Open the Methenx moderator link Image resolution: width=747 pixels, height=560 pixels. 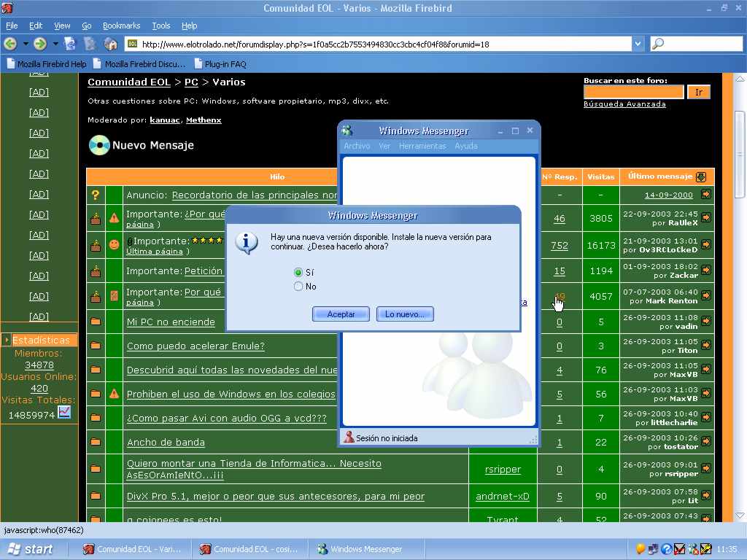click(x=204, y=120)
